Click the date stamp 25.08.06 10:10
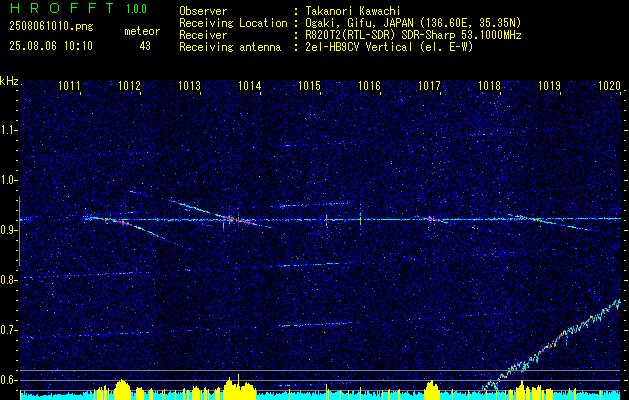Viewport: 629px width, 400px height. [x=51, y=46]
